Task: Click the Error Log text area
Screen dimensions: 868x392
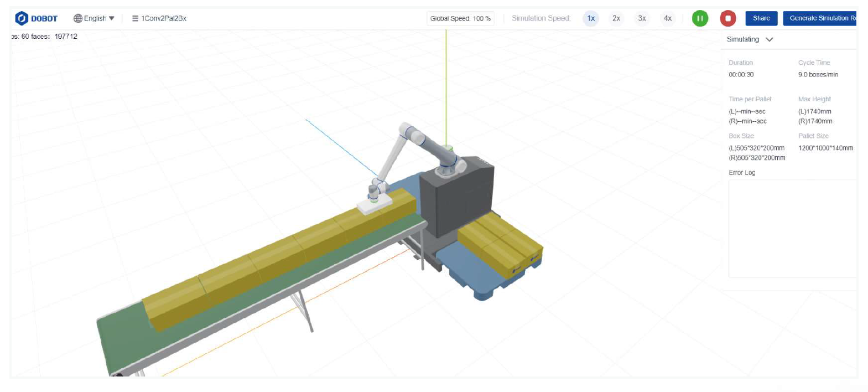Action: [x=793, y=228]
